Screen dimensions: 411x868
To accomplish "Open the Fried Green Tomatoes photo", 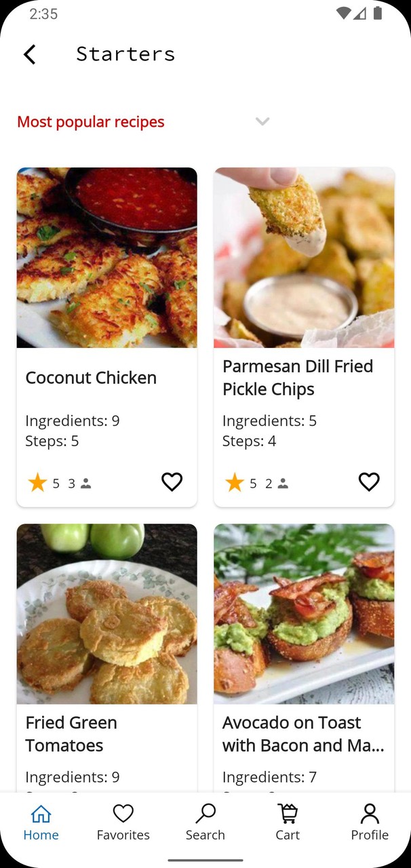I will click(106, 614).
